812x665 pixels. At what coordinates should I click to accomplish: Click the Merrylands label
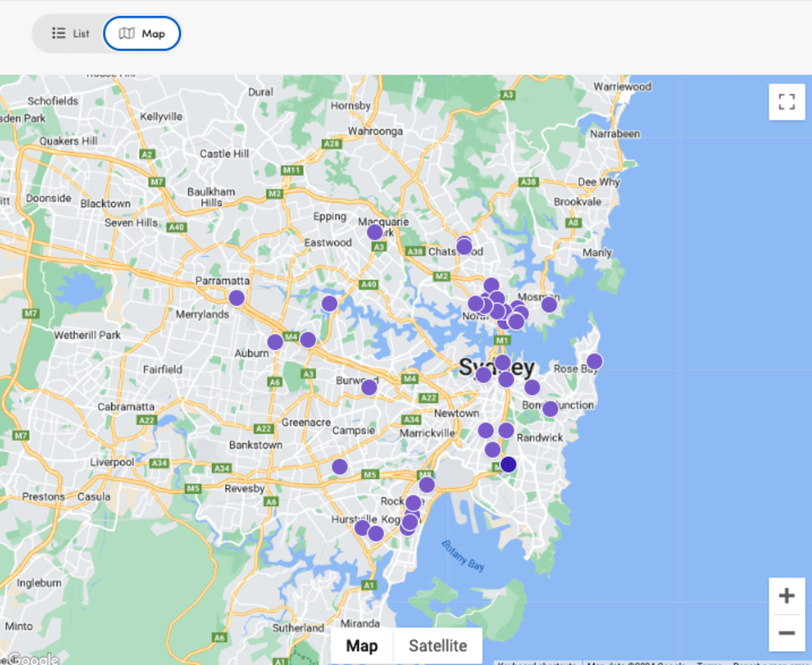(x=202, y=314)
